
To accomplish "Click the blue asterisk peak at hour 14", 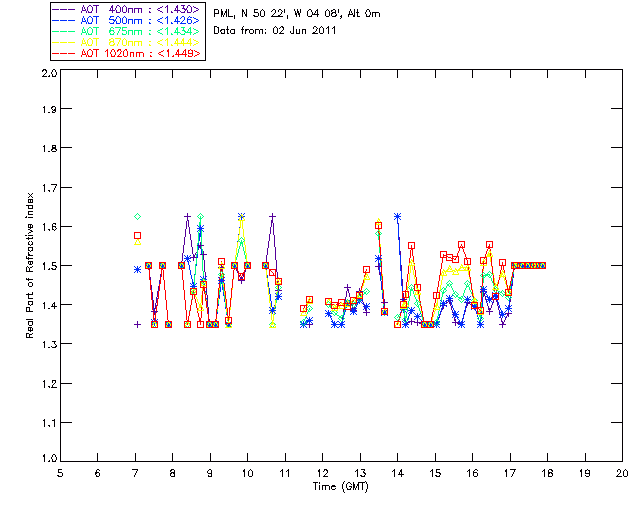I will coord(398,216).
